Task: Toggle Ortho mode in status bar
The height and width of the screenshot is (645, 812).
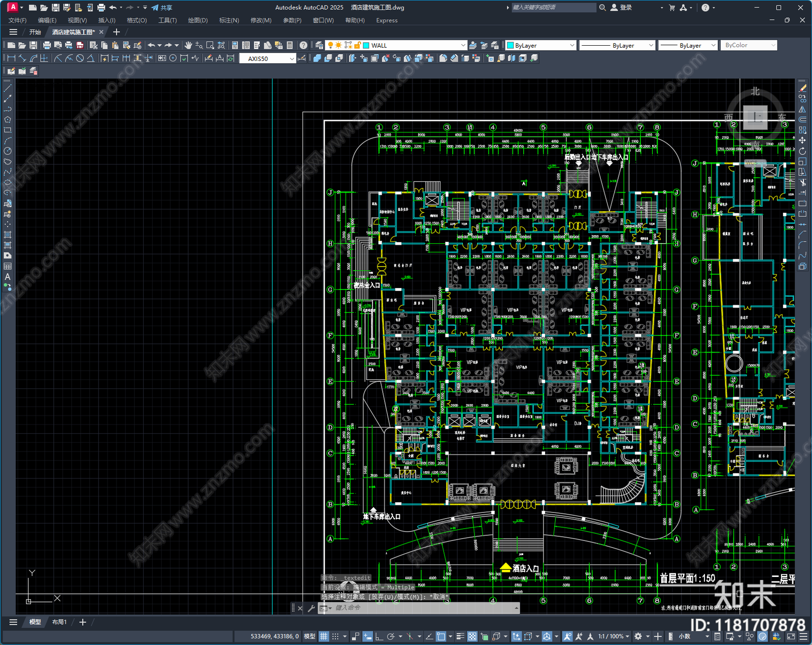Action: click(x=379, y=636)
